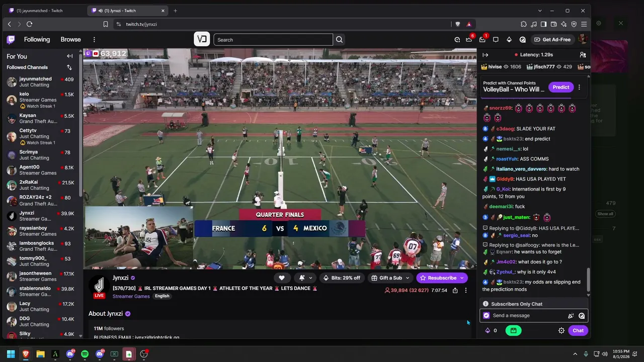Focus the Twitch search field
Image resolution: width=644 pixels, height=362 pixels.
coord(273,40)
